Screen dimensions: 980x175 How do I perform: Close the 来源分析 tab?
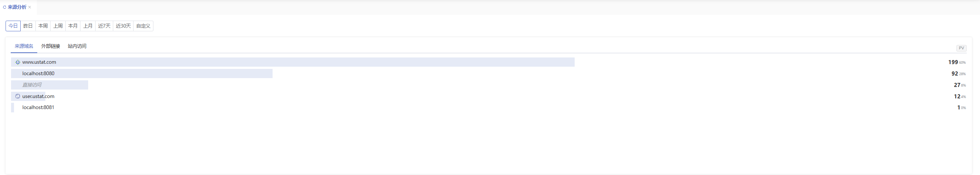[30, 7]
